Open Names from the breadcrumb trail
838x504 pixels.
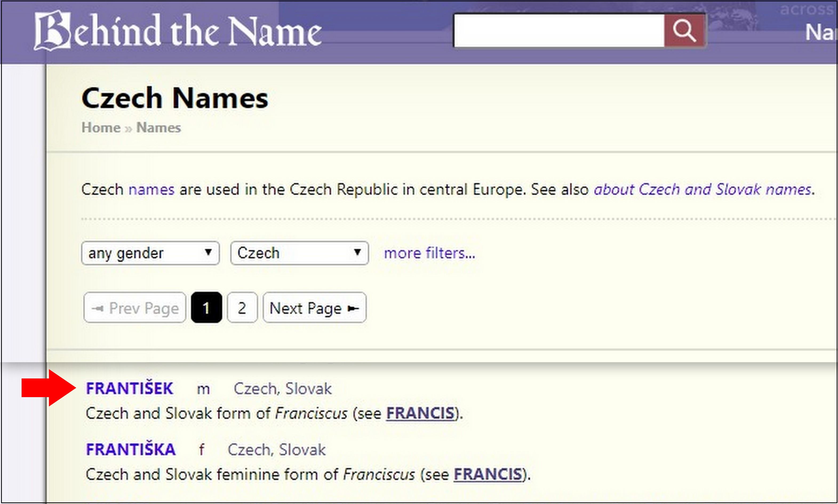tap(158, 128)
